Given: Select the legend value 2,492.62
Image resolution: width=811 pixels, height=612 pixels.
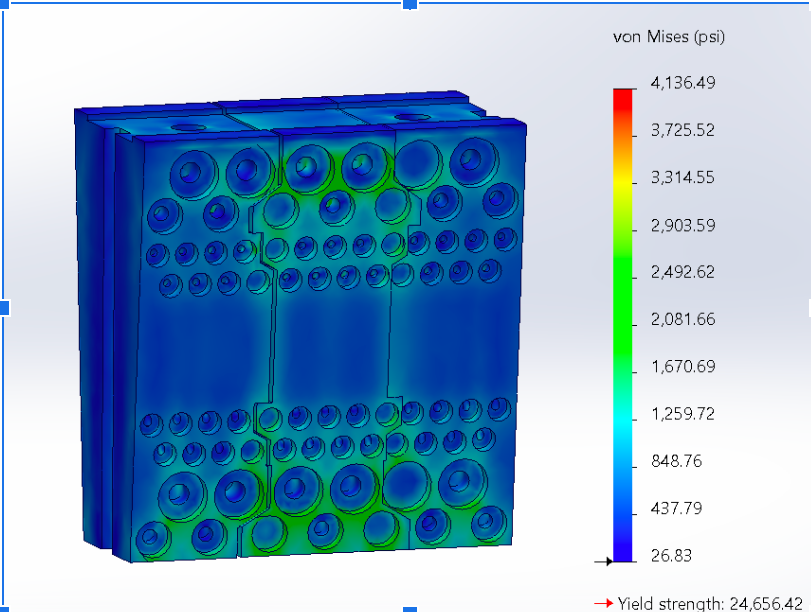Looking at the screenshot, I should tap(683, 272).
